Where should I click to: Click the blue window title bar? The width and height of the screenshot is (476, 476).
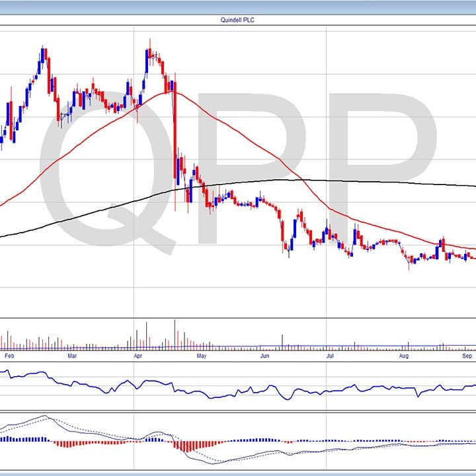(238, 7)
